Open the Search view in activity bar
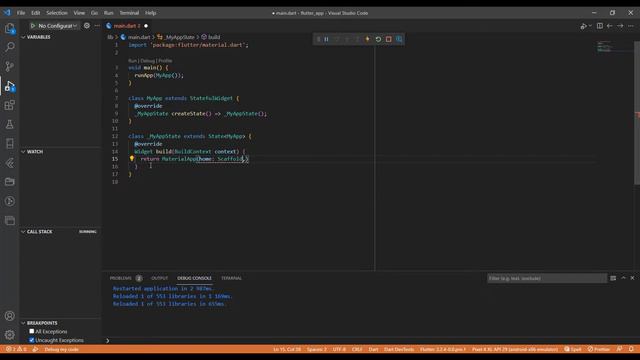640x360 pixels. click(10, 47)
